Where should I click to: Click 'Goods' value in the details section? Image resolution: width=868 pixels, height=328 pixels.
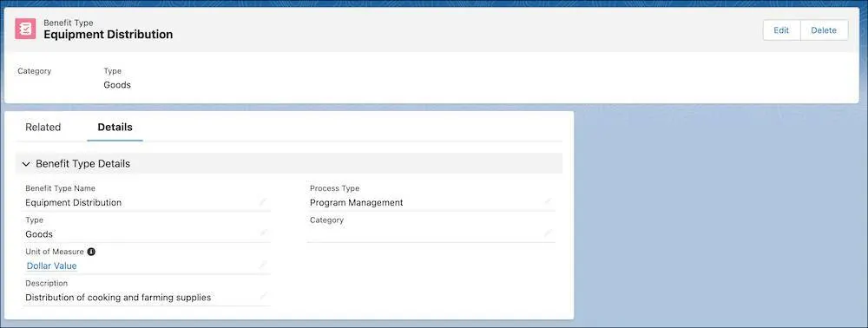(39, 234)
